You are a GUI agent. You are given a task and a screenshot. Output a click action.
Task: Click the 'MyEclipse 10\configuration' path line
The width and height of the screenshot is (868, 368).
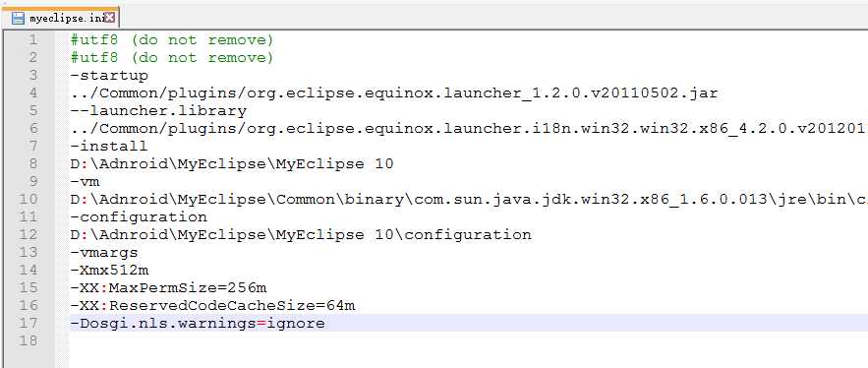click(x=301, y=234)
